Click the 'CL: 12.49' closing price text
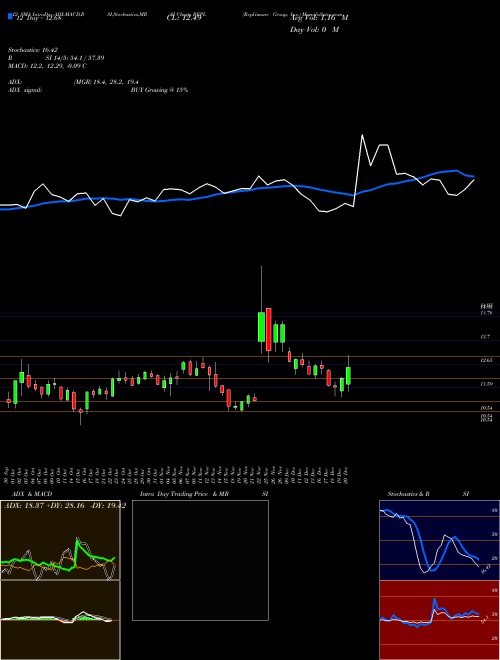Screen dimensions: 500x660 184,18
